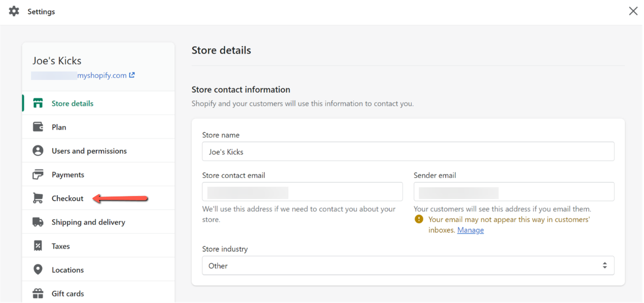
Task: Open the Locations settings page
Action: coord(98,270)
